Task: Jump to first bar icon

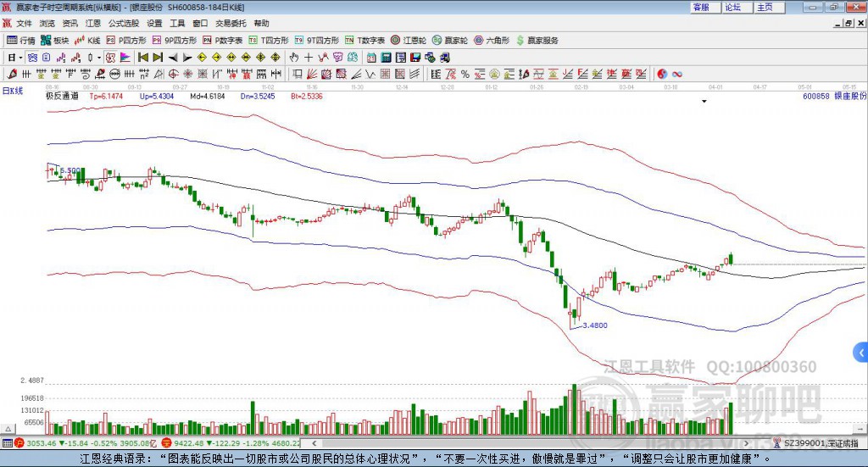Action: point(142,58)
